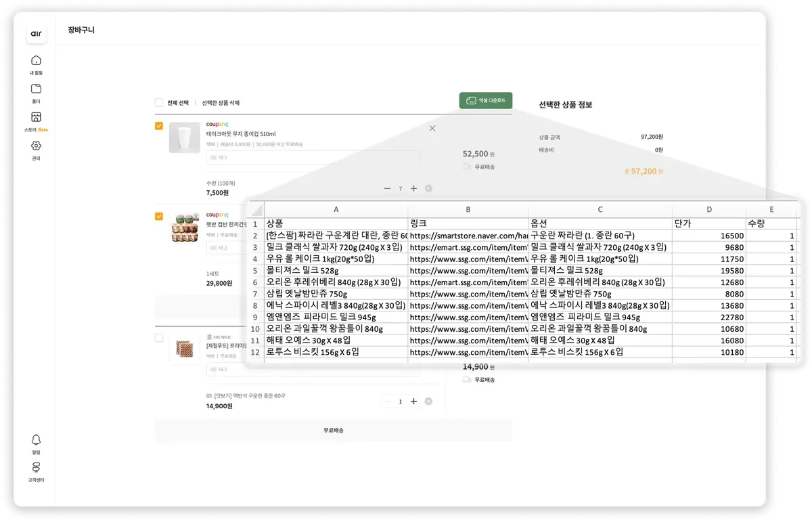Click cell 몰티져스 밀크 528g in column A
Viewport: 812px width, 522px height.
click(336, 271)
